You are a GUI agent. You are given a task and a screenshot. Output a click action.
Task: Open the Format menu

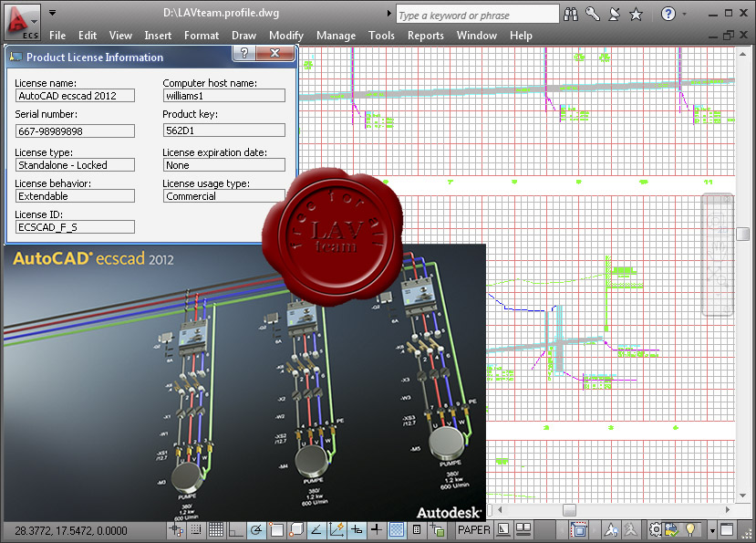201,36
